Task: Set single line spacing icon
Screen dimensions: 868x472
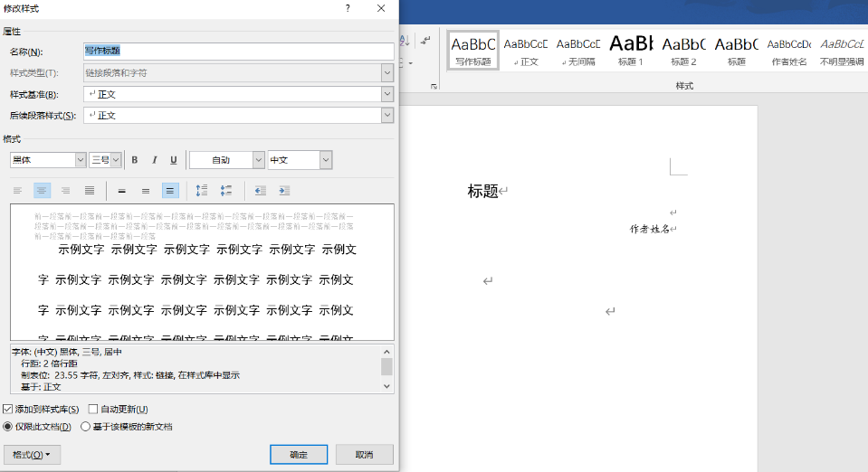Action: point(122,191)
